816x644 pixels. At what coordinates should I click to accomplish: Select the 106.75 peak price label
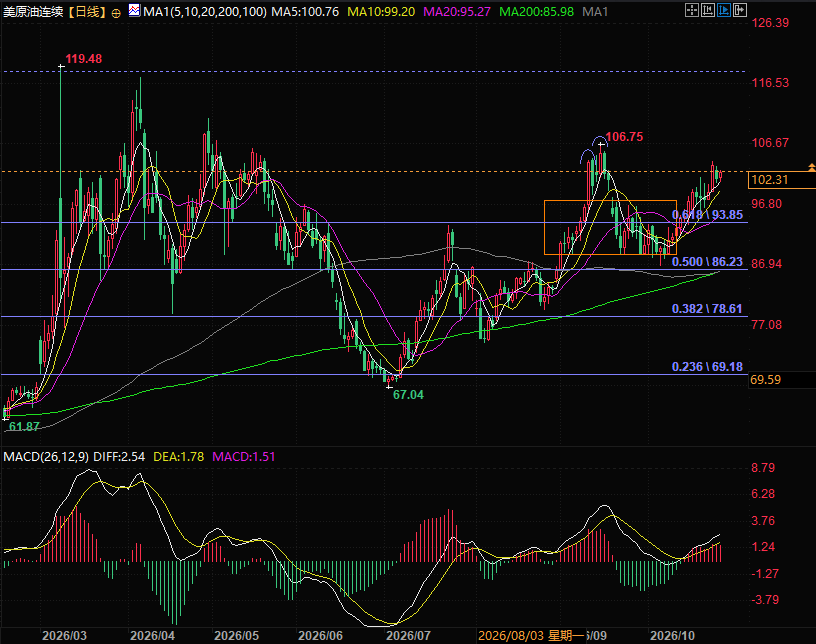click(624, 137)
